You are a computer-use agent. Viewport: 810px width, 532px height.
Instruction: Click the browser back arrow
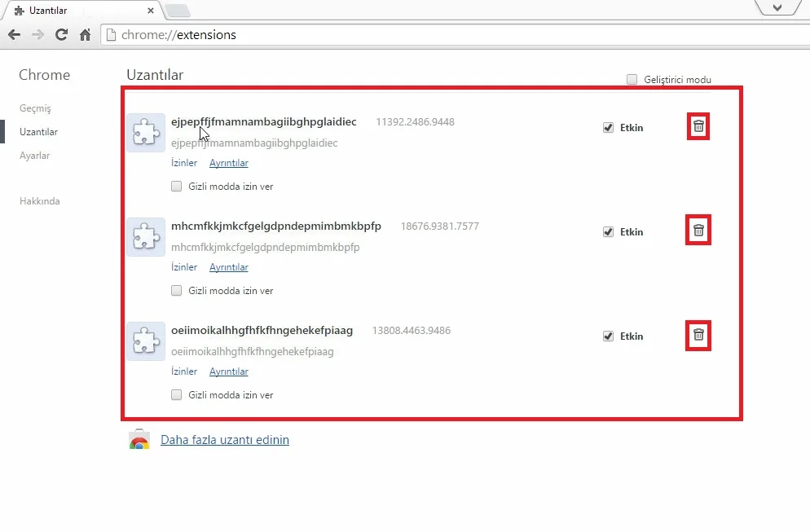(x=14, y=35)
